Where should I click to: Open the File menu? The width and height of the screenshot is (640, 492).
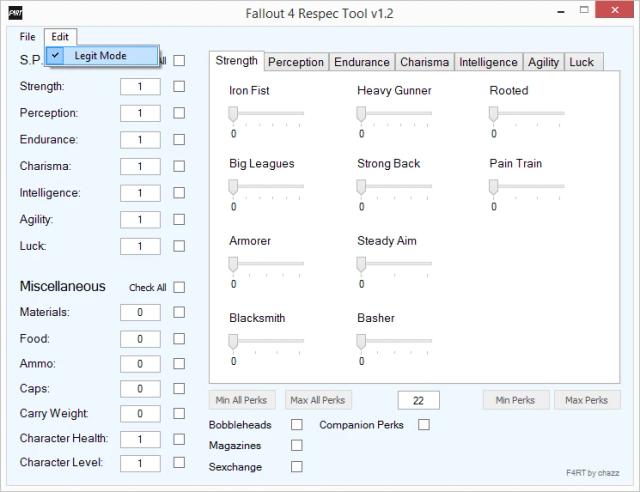coord(27,37)
